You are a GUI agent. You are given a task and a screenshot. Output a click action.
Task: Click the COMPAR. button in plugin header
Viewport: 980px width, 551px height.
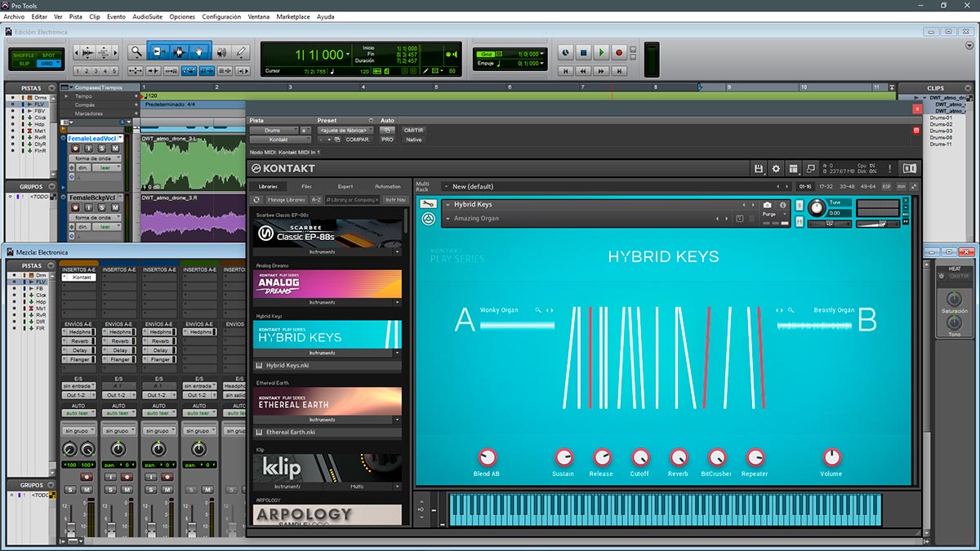(357, 140)
